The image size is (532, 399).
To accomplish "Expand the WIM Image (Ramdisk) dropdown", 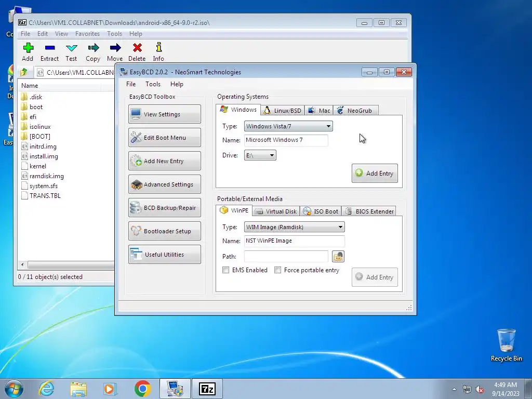I will tap(295, 227).
